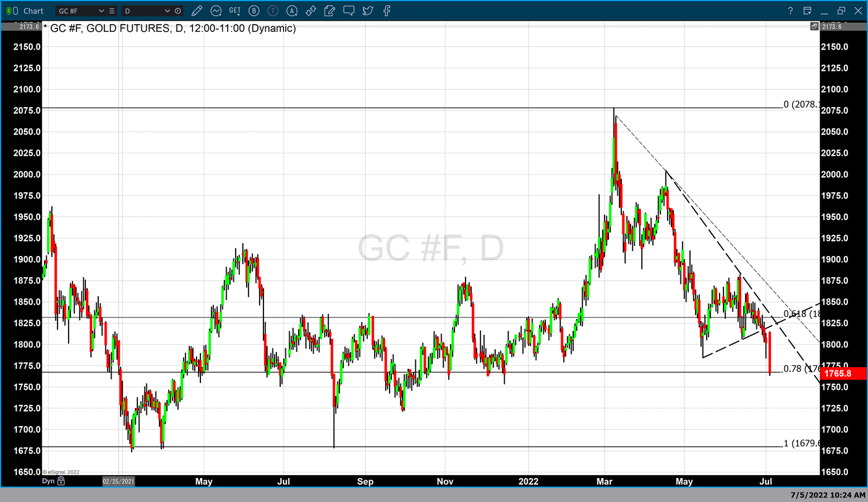
Task: Open the chart studies icon
Action: click(x=216, y=11)
